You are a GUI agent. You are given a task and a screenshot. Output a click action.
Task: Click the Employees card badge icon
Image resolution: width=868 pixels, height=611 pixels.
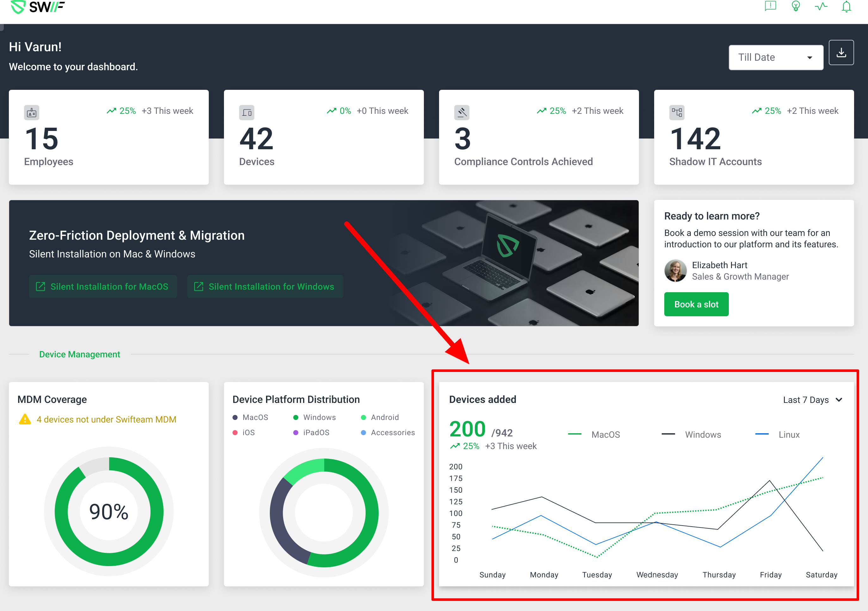[x=32, y=112]
